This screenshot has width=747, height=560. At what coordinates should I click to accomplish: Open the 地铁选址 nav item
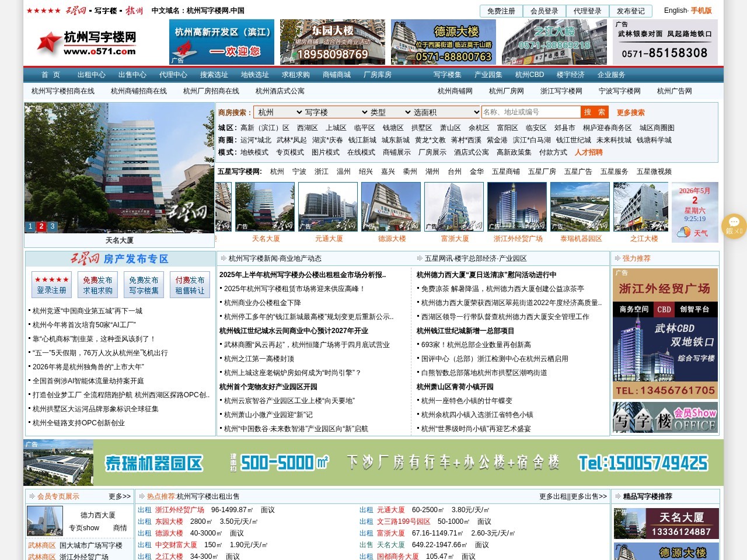tap(255, 75)
